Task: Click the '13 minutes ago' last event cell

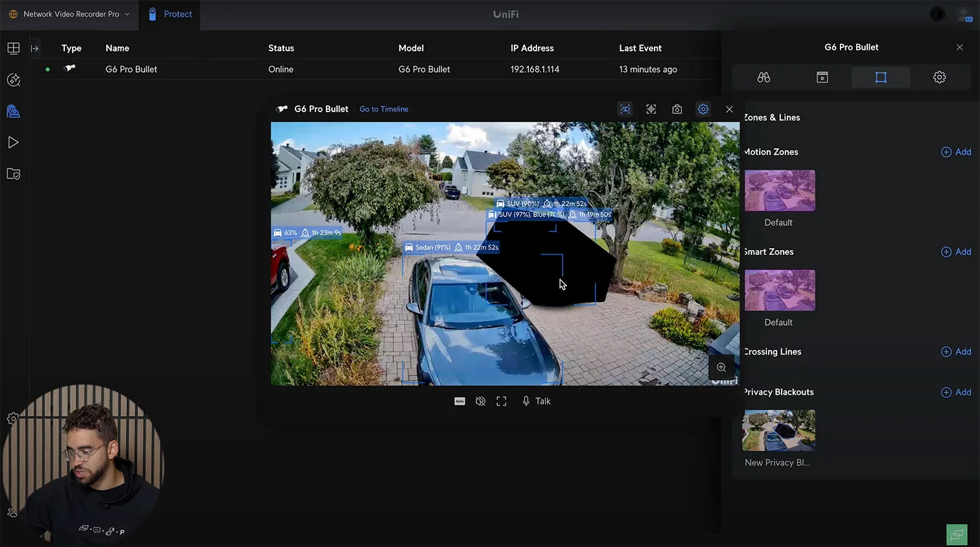Action: coord(648,69)
